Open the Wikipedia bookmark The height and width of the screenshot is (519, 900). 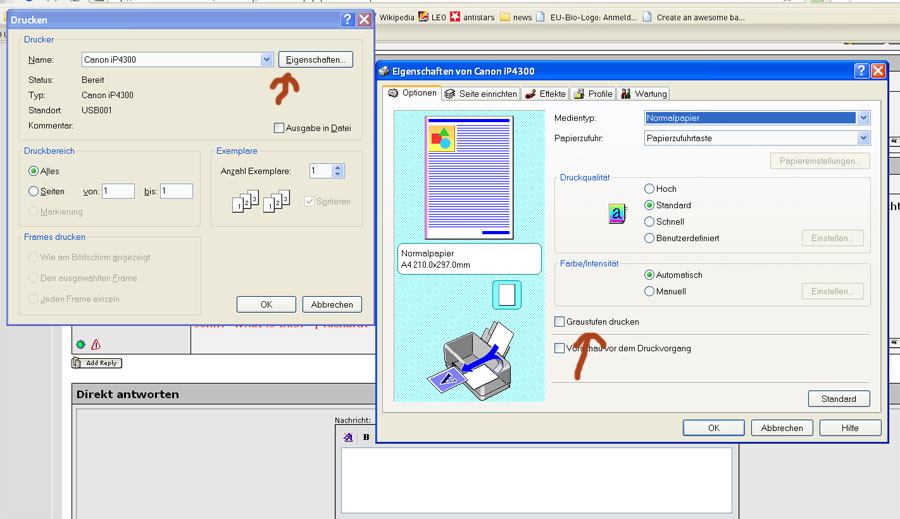pos(396,17)
